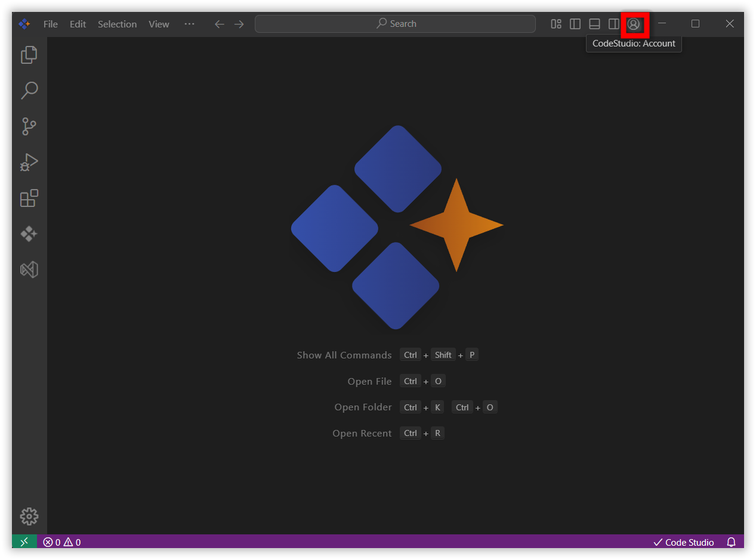Toggle the Primary Side Bar visibility
Screen dimensions: 756x560
575,24
